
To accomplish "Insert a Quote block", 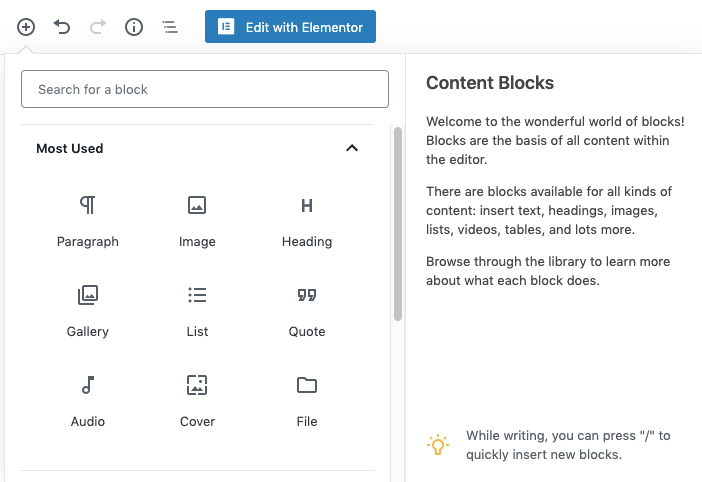I will click(307, 311).
